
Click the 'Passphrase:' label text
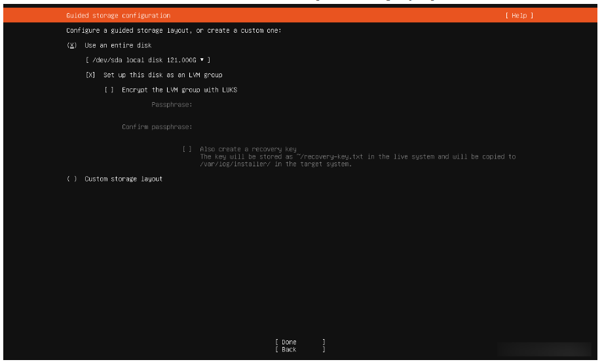coord(171,105)
